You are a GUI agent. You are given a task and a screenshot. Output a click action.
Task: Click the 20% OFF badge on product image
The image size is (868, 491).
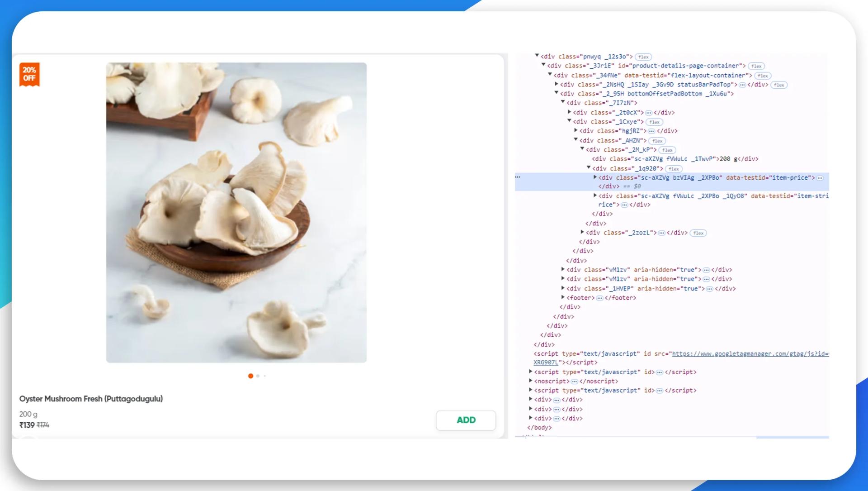point(29,74)
